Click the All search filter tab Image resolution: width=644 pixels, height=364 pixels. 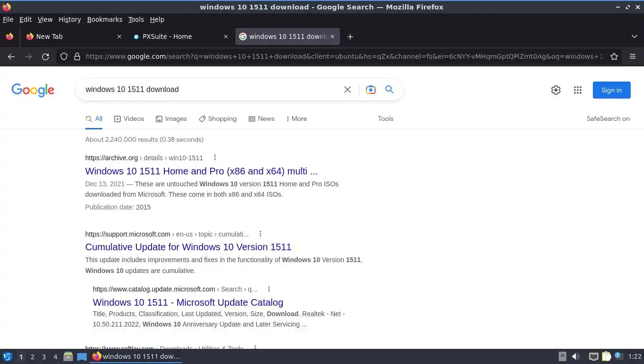point(94,118)
